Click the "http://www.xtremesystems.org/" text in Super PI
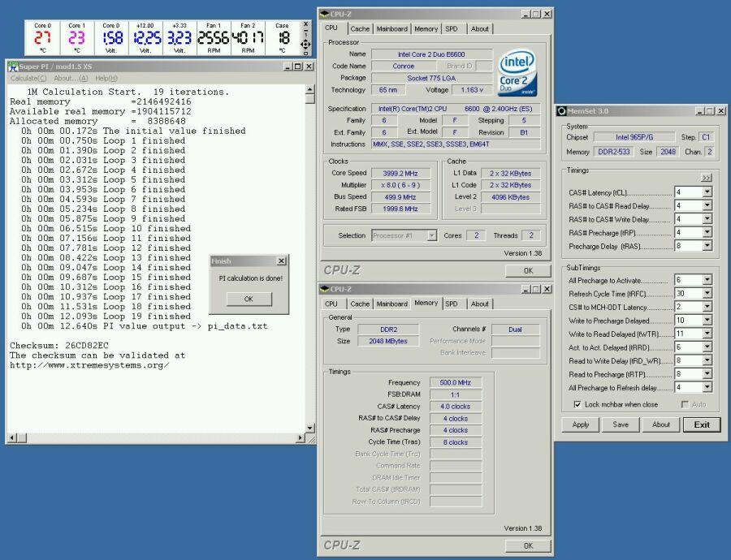Screen dimensions: 731x560 pyautogui.click(x=89, y=365)
